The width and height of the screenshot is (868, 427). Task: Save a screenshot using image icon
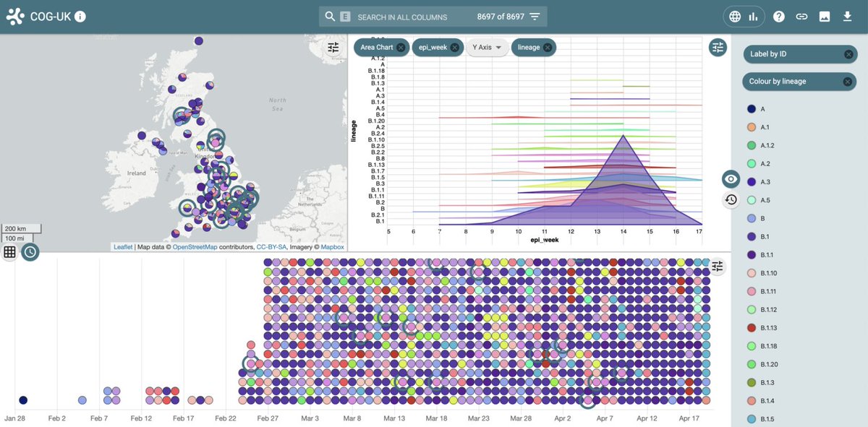click(824, 17)
